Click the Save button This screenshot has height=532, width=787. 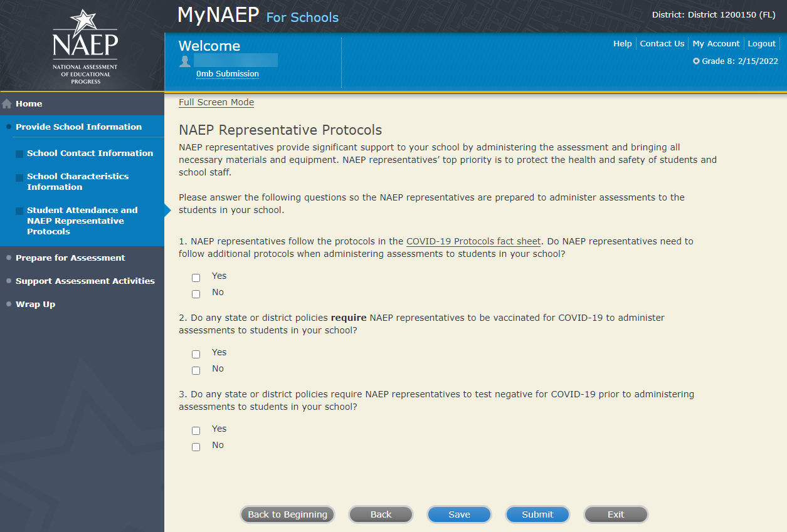459,514
